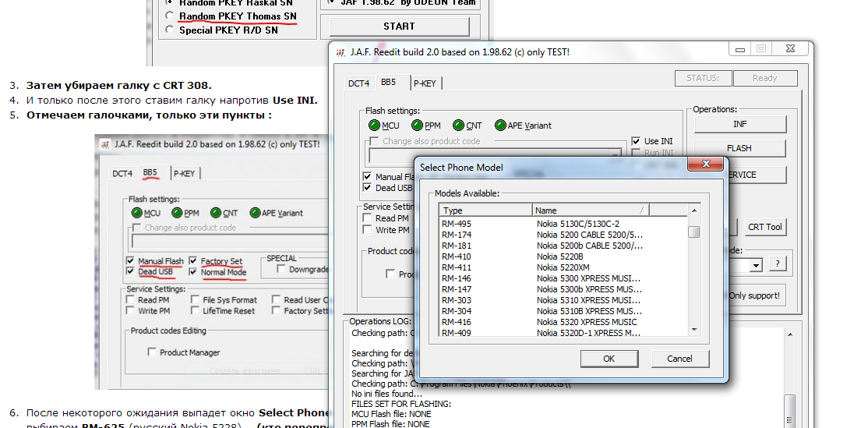Viewport: 868px width, 428px height.
Task: Click the green PPM indicator in front JAF window
Action: pyautogui.click(x=418, y=126)
